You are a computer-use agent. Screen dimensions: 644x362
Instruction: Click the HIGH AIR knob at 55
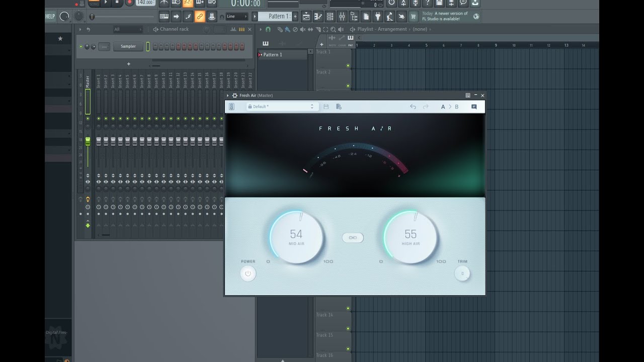pyautogui.click(x=411, y=237)
